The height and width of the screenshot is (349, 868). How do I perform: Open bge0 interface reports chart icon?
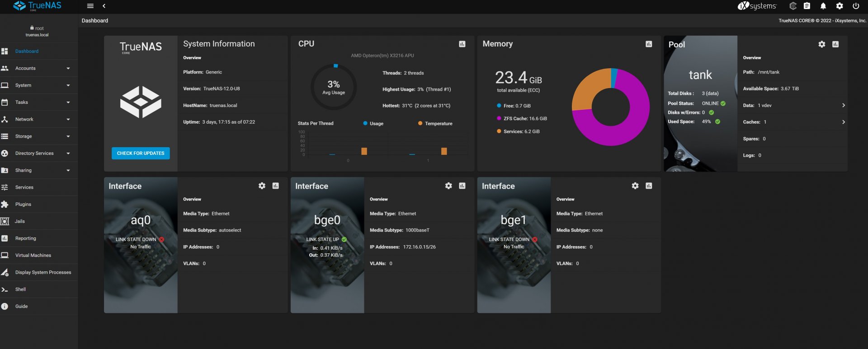pos(462,186)
